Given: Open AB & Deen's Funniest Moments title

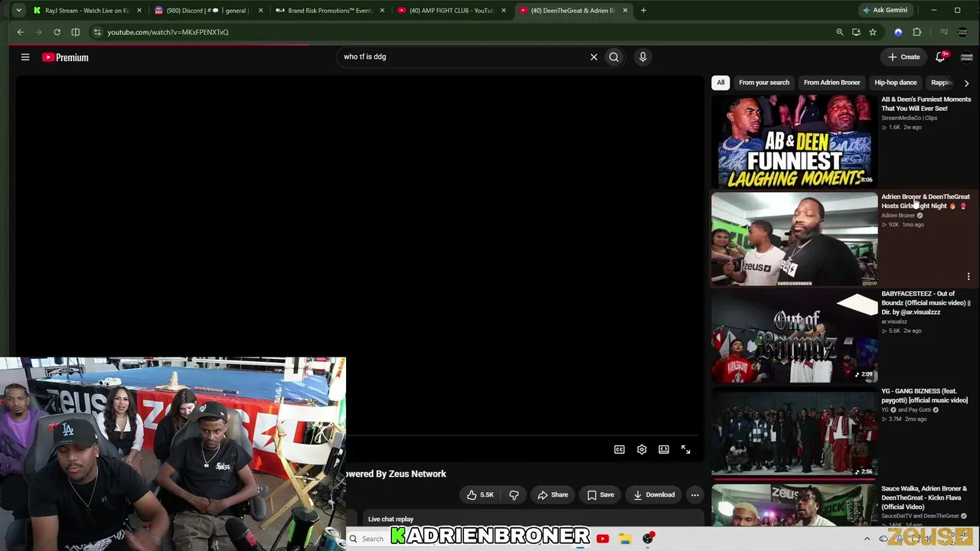Looking at the screenshot, I should 926,104.
